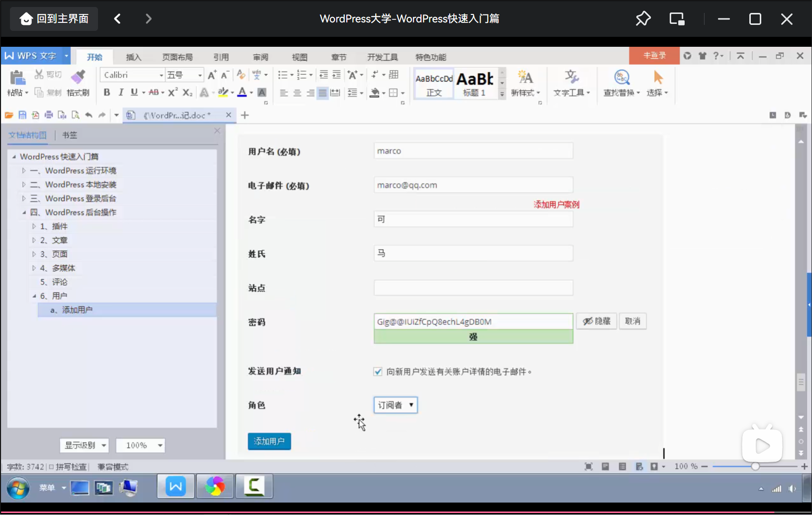Click the orange 未登录 login button
812x515 pixels.
click(654, 56)
